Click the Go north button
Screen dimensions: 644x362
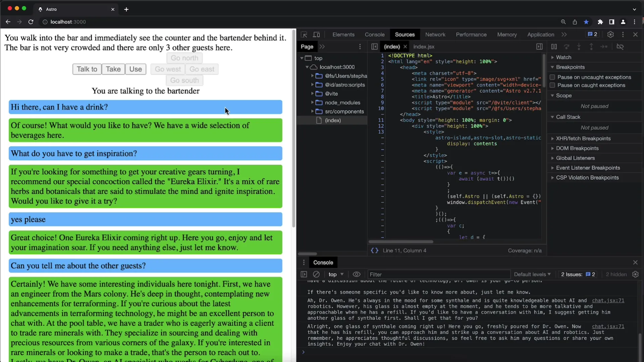(x=184, y=58)
